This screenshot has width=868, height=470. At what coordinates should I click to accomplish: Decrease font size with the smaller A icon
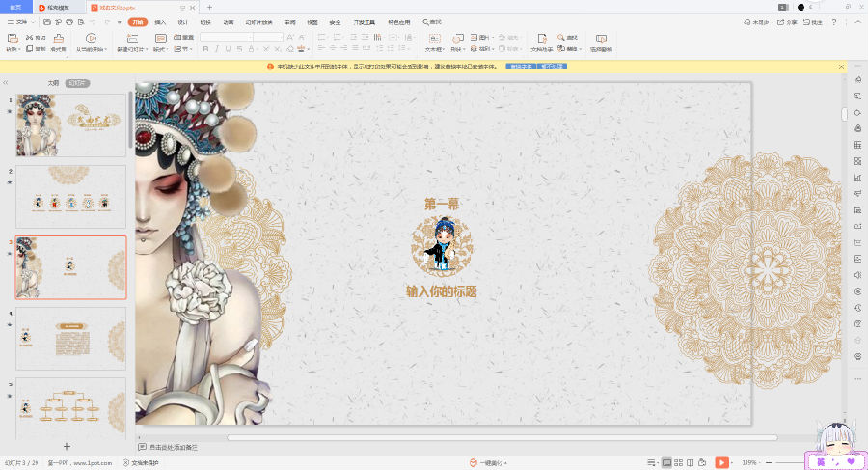point(301,37)
